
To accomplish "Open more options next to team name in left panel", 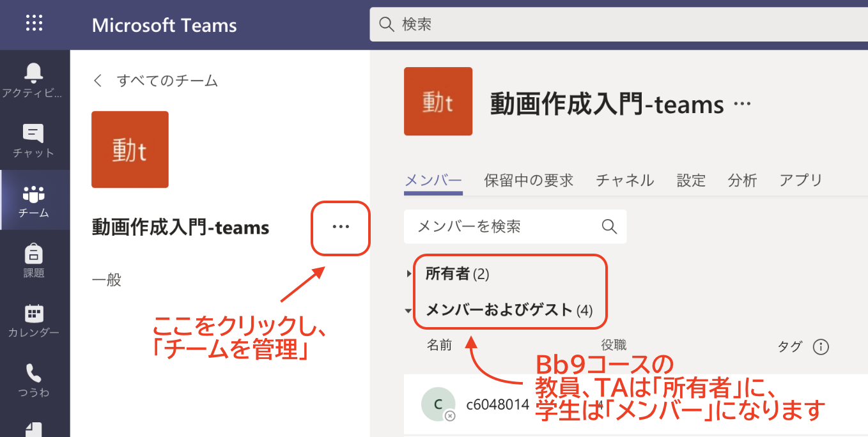I will (x=341, y=227).
